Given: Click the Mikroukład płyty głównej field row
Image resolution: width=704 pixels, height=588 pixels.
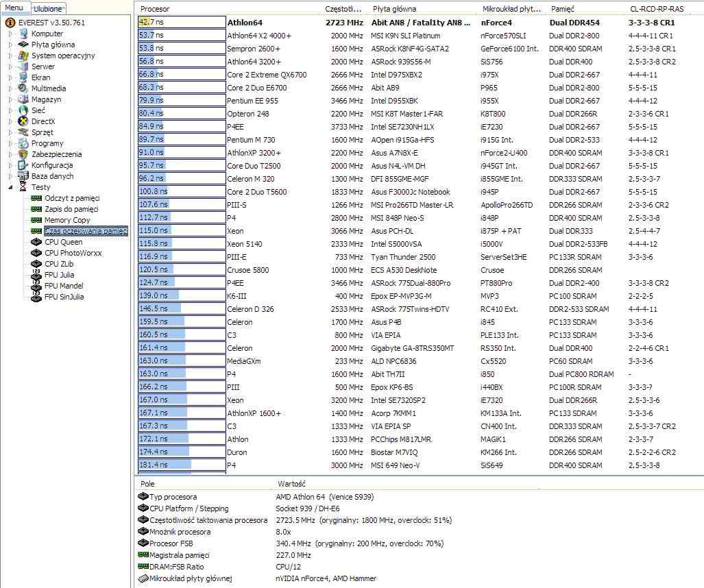Looking at the screenshot, I should coord(420,578).
